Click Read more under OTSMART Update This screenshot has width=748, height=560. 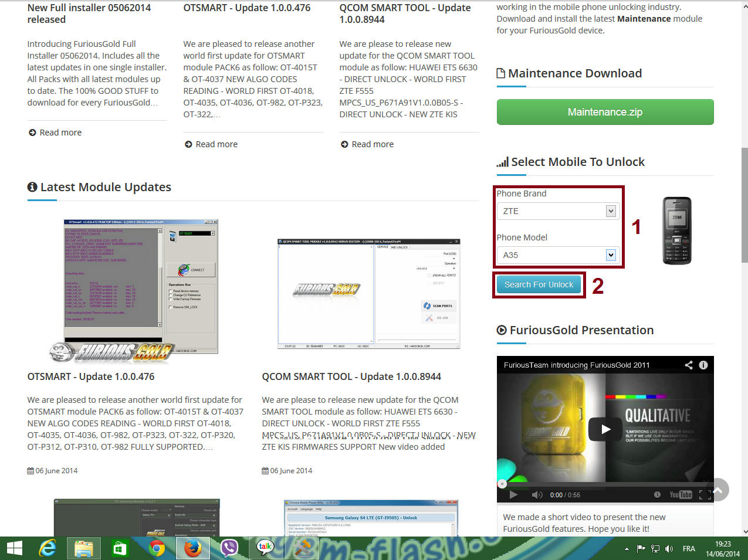(x=211, y=144)
